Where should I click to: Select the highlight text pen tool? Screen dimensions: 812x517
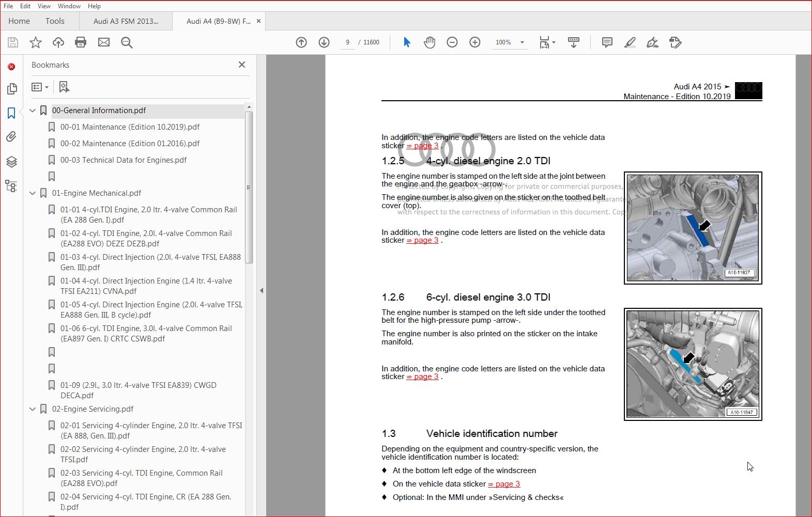(x=630, y=42)
